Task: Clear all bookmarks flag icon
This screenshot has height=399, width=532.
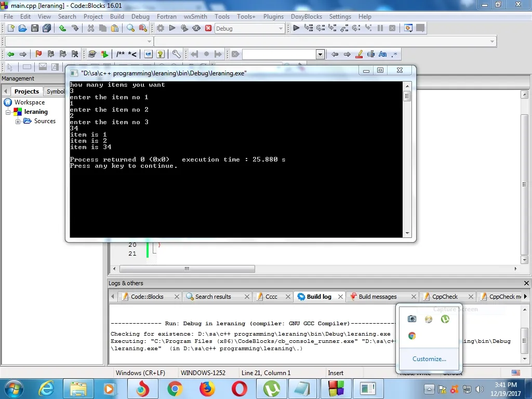Action: pyautogui.click(x=75, y=54)
